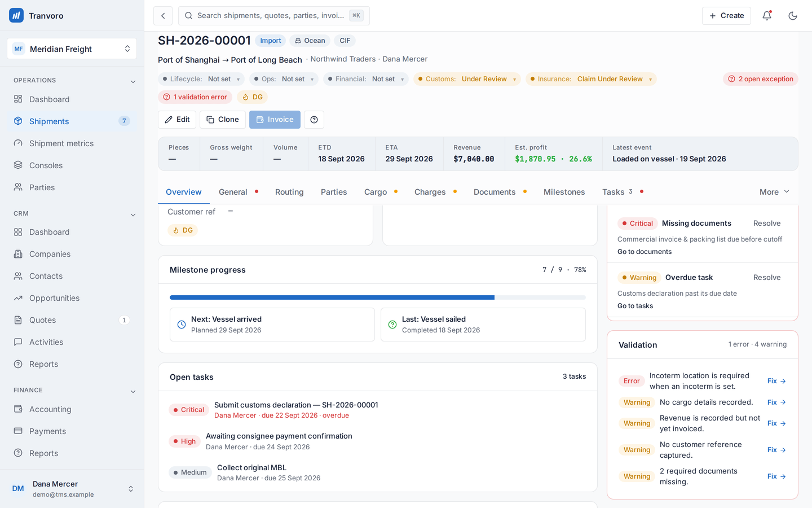The width and height of the screenshot is (812, 508).
Task: Open the Meridian Freight organization switcher
Action: click(x=72, y=49)
